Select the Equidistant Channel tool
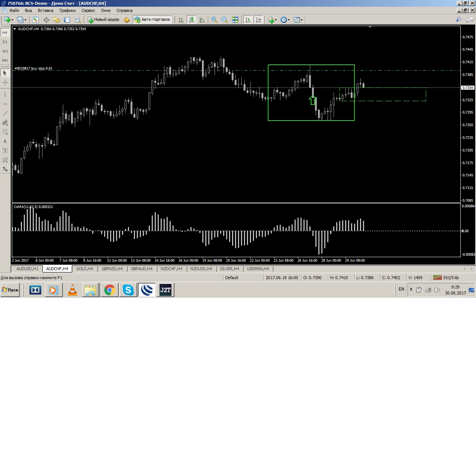The image size is (476, 463). click(5, 123)
